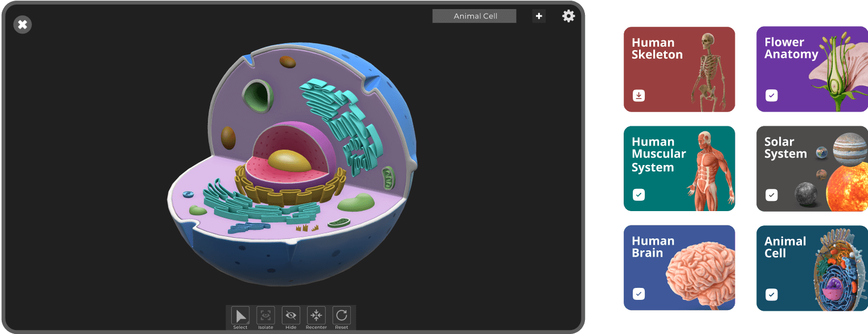Uncheck the Human Brain checkbox

[639, 294]
